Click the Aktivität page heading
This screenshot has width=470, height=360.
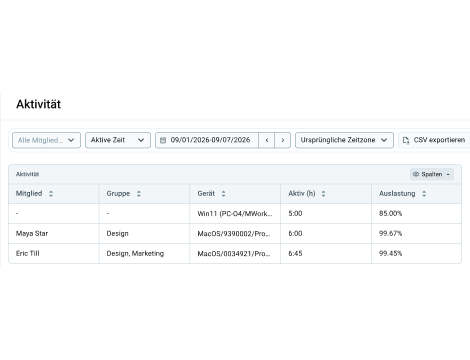tap(39, 104)
